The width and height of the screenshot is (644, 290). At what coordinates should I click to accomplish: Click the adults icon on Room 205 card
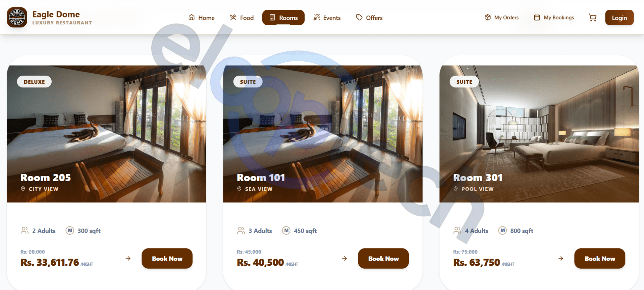24,231
